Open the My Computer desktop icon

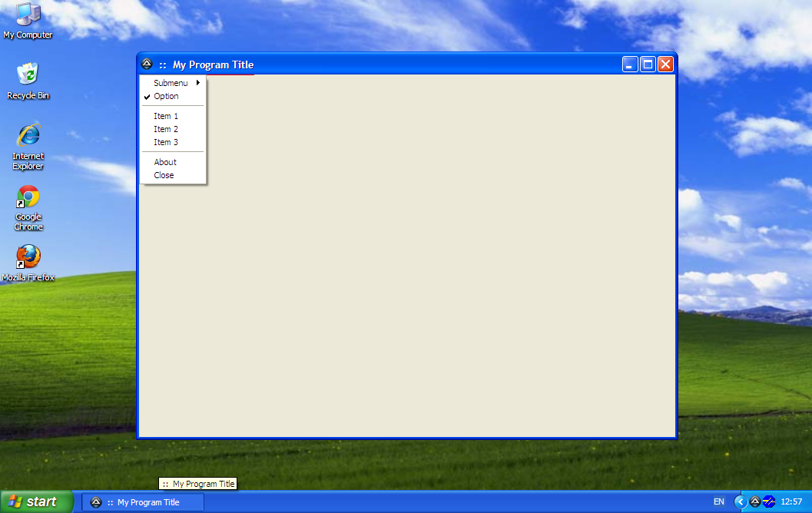[28, 21]
